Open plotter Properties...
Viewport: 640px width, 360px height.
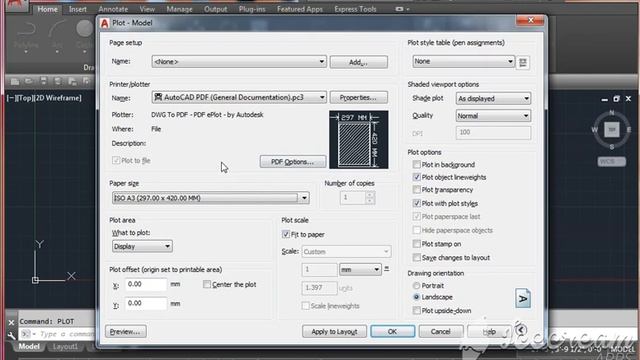(359, 98)
